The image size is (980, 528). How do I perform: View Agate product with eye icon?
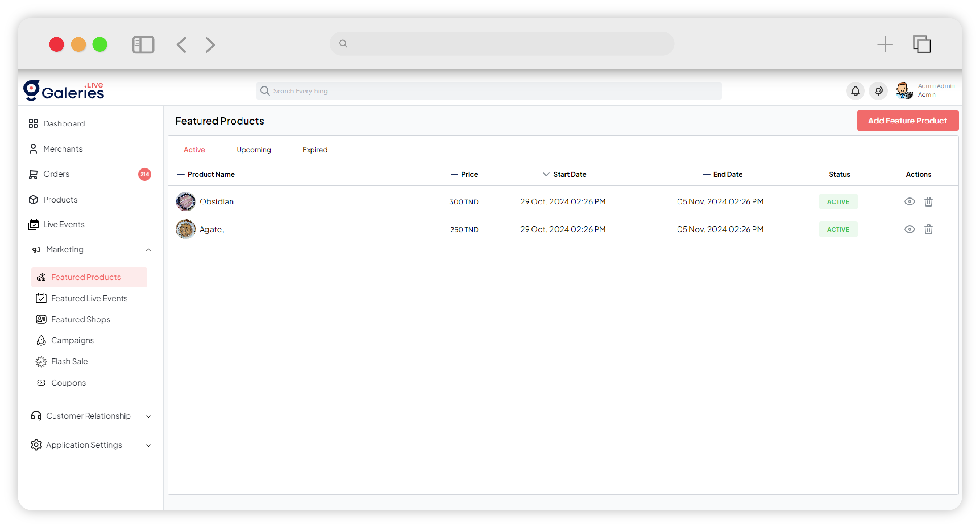click(909, 229)
